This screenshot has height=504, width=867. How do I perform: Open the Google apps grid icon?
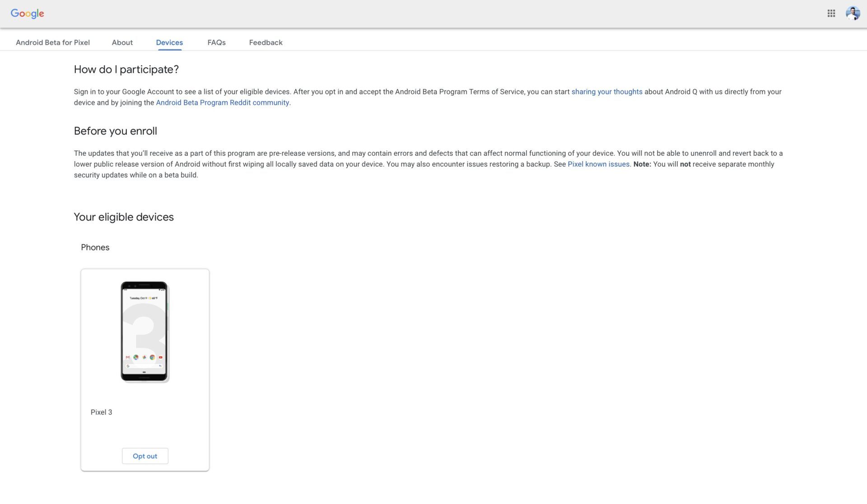[831, 14]
